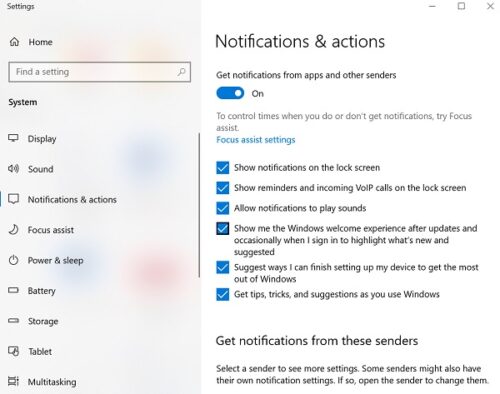
Task: Open Sound settings via speaker icon
Action: [13, 169]
